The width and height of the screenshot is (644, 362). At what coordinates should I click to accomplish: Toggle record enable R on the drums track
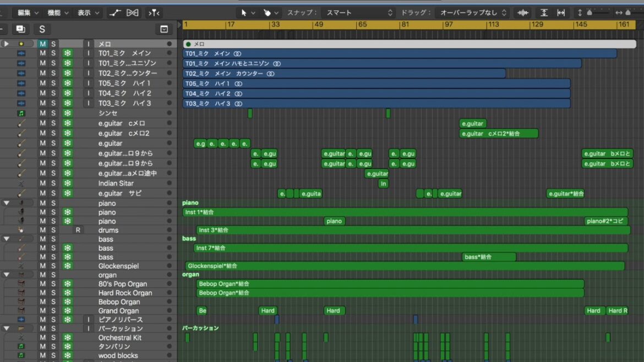click(78, 230)
